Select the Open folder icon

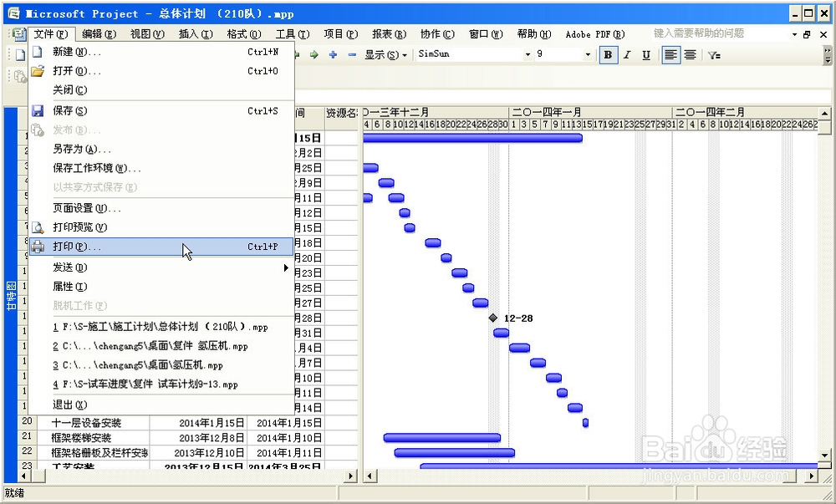(x=38, y=73)
